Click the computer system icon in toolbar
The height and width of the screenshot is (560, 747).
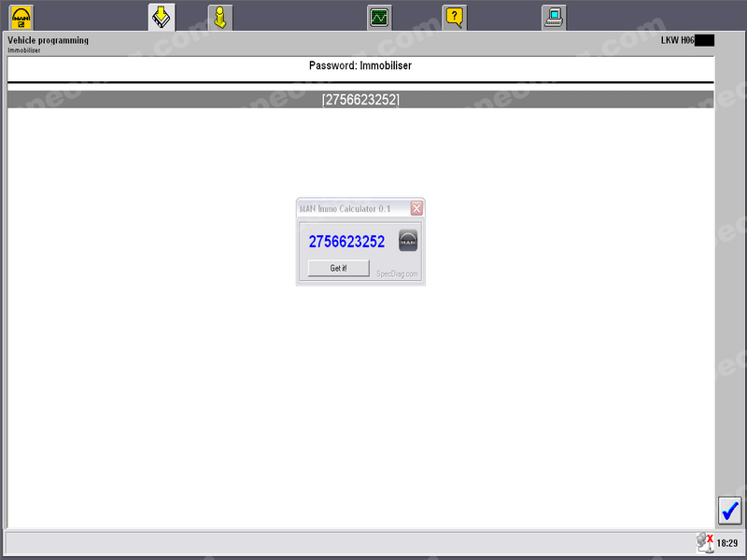[554, 18]
